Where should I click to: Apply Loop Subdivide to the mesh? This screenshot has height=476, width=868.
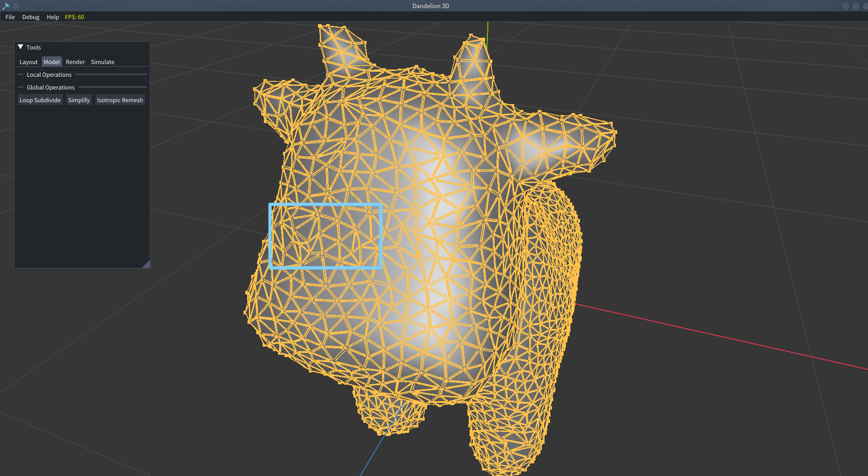[40, 100]
